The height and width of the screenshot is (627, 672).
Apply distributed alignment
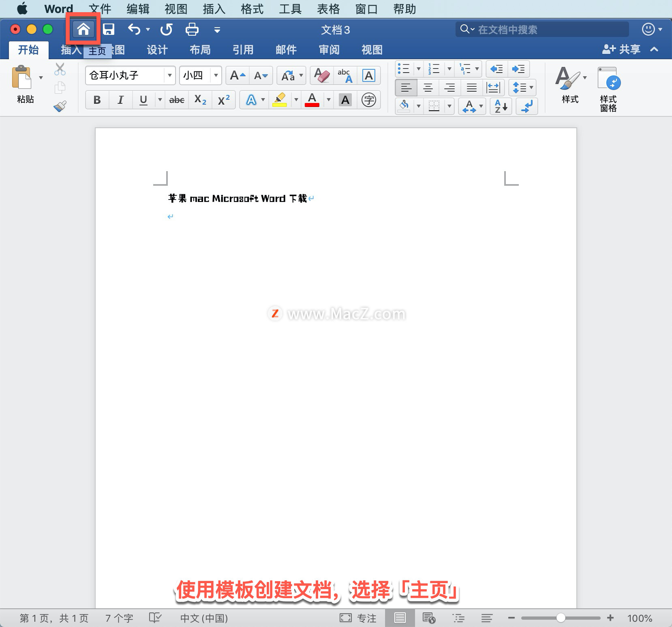coord(494,87)
